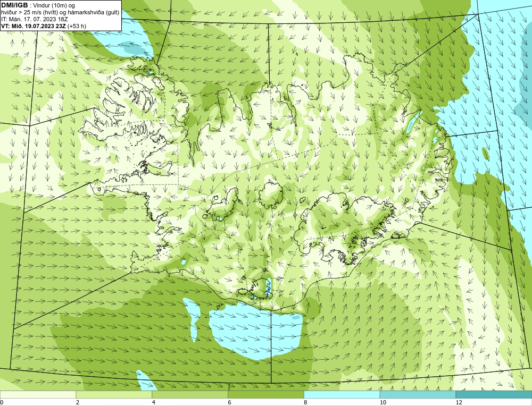
Task: Click the '(+53 h)' forecast offset text
Action: point(77,26)
